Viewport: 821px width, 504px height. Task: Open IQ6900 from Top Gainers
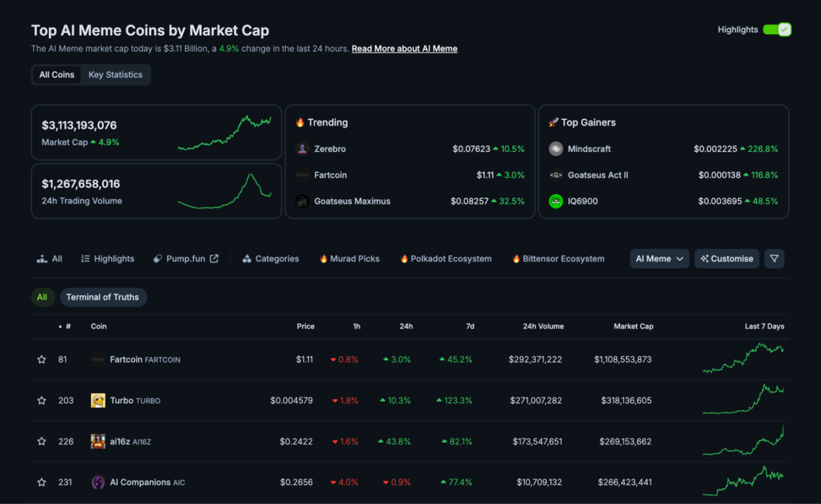coord(583,201)
